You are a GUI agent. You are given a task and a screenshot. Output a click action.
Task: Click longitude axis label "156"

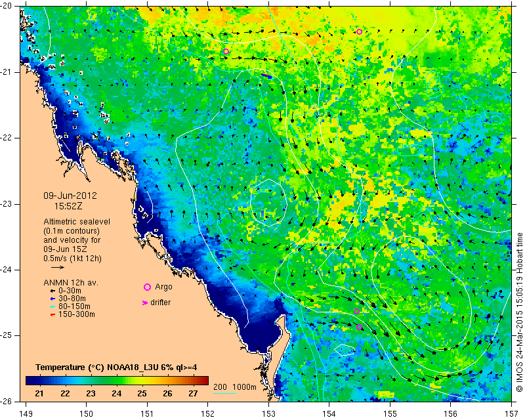[451, 413]
